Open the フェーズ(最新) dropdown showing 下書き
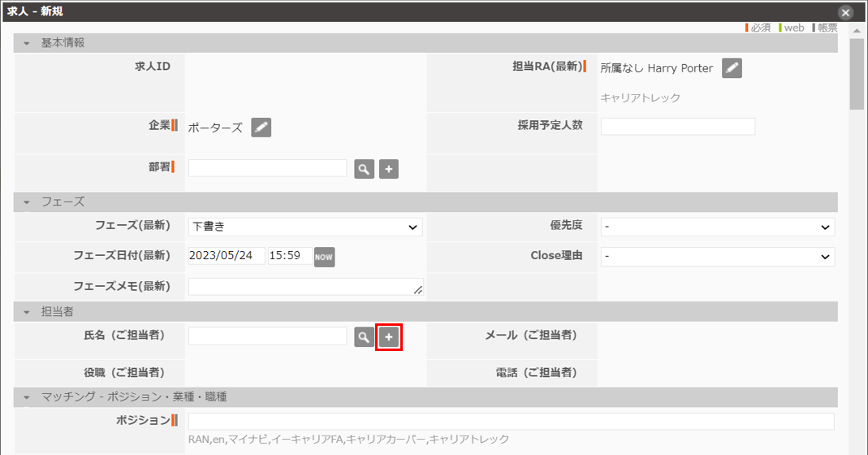 click(x=305, y=227)
